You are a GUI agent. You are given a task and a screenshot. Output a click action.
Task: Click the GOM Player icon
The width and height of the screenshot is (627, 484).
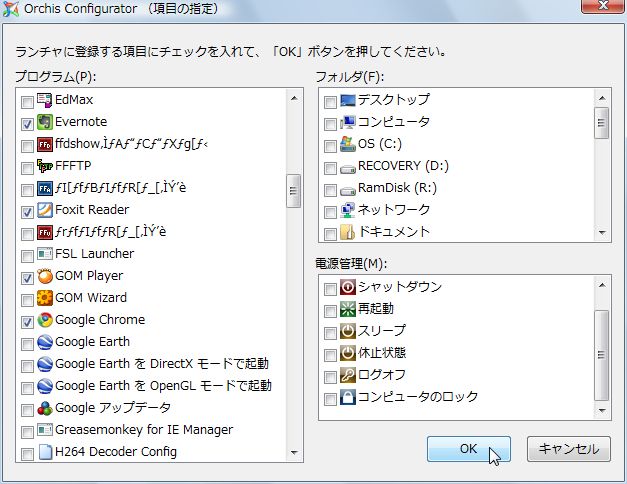(44, 276)
